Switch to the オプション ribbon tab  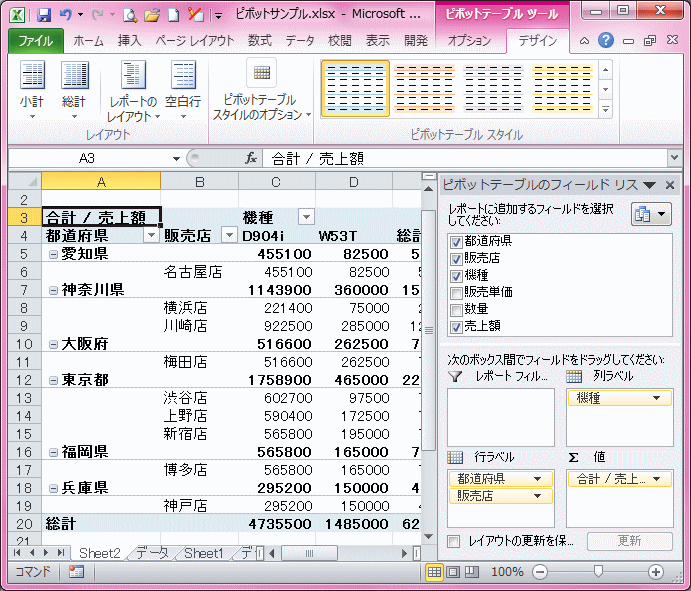(470, 41)
